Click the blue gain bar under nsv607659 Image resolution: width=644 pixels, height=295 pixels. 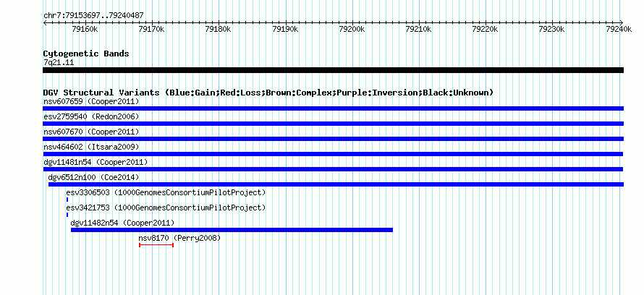[x=333, y=108]
